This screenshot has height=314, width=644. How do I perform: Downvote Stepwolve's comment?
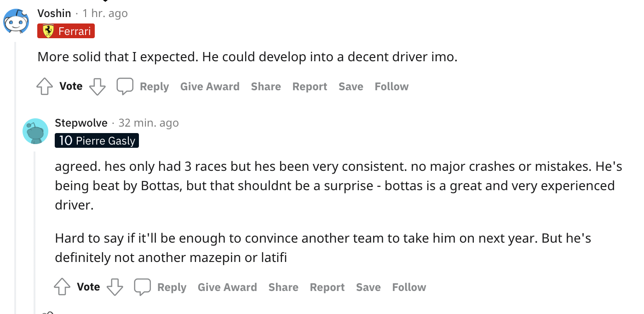(x=115, y=287)
